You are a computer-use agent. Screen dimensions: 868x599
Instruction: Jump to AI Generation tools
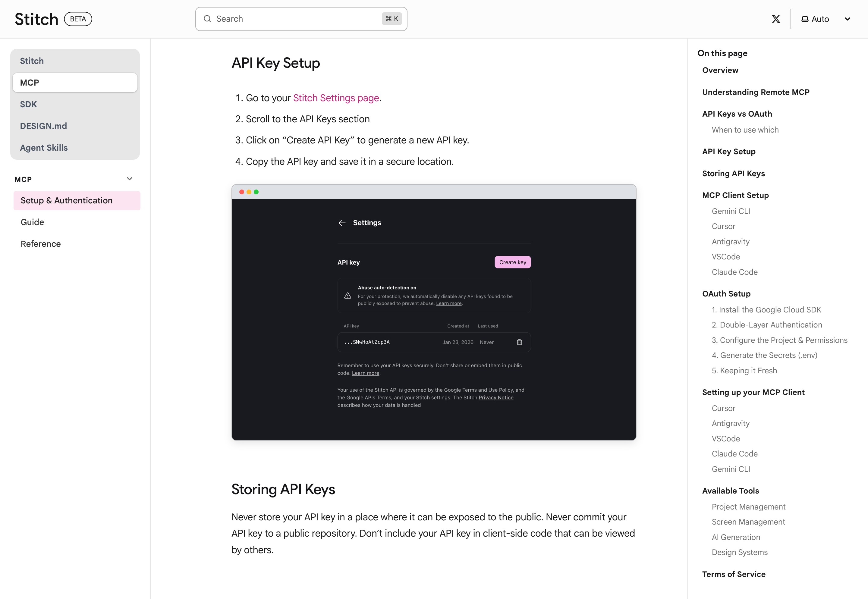tap(736, 537)
